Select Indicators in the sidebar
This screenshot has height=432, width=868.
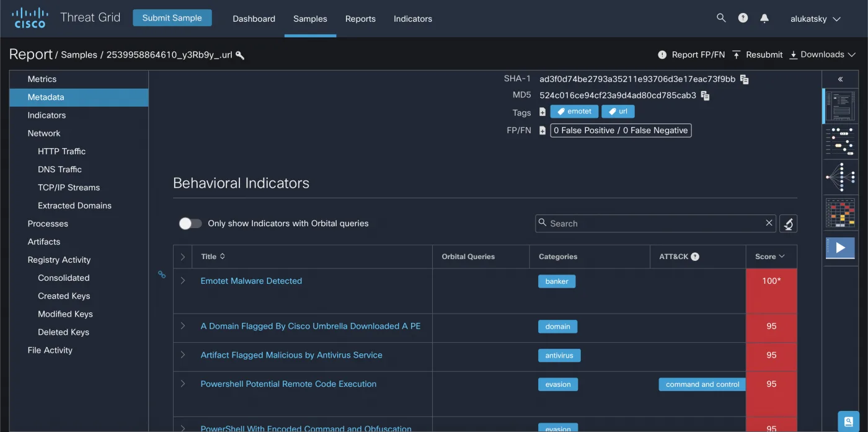79,115
